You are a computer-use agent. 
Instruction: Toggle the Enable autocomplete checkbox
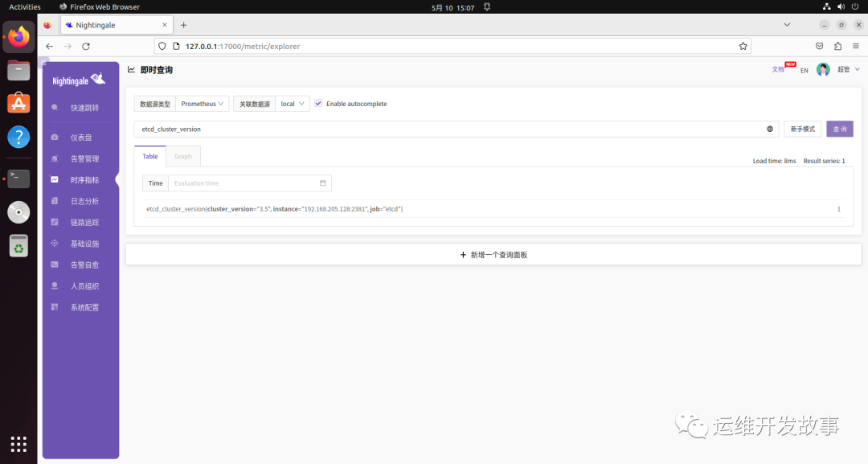tap(318, 104)
